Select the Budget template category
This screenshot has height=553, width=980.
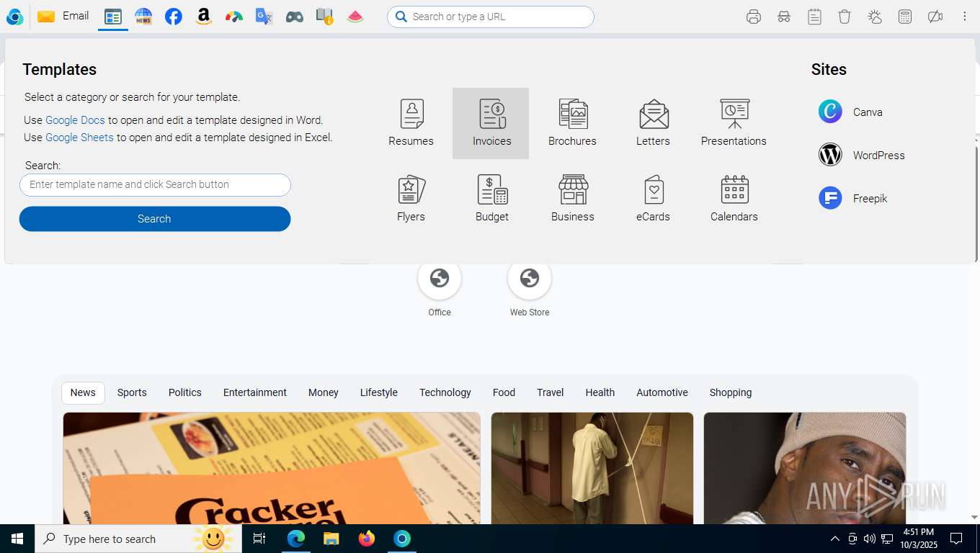492,199
